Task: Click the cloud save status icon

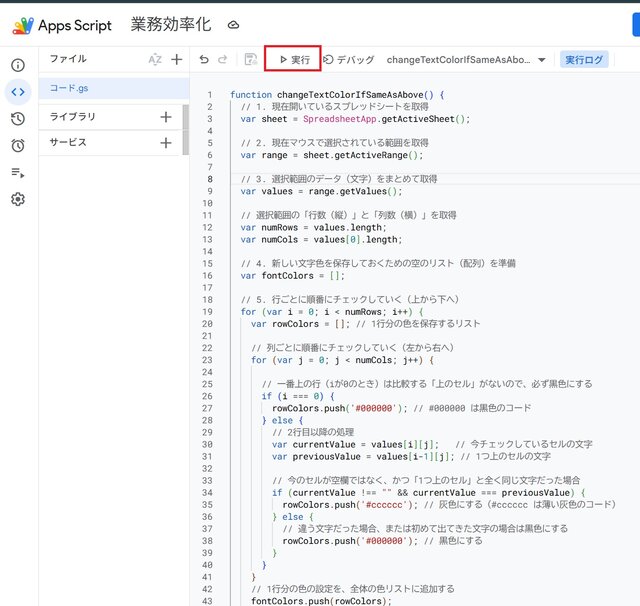Action: click(x=233, y=25)
